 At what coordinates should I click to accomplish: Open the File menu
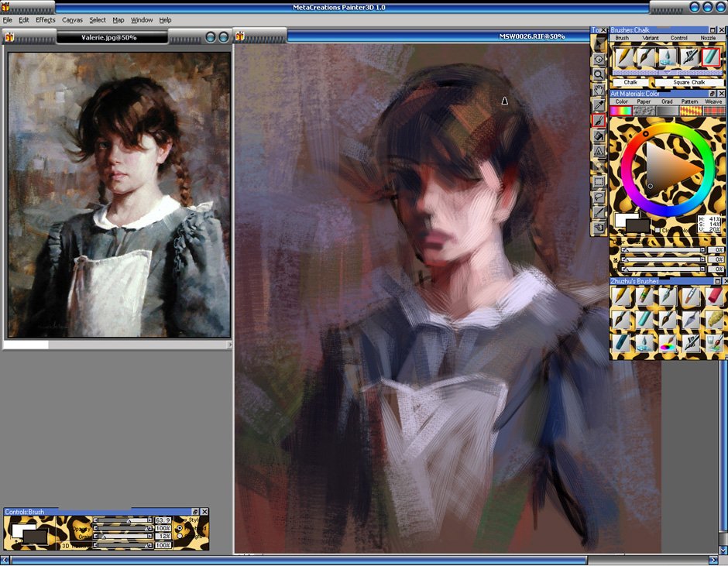[x=8, y=20]
